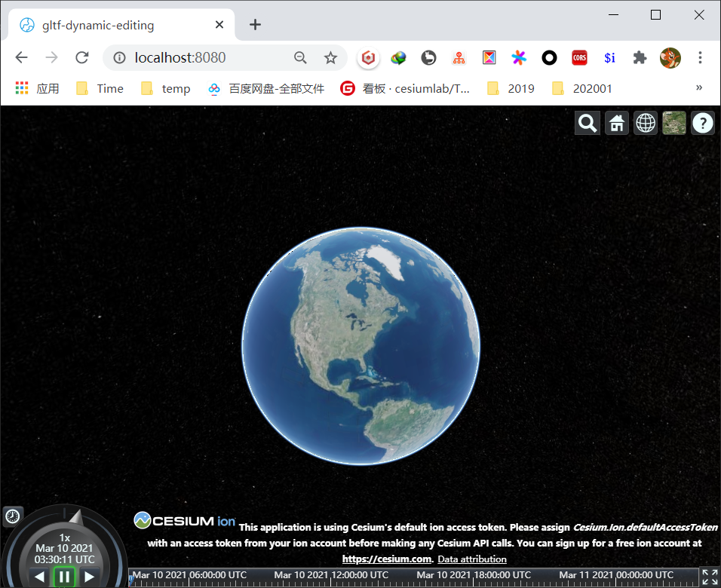The image size is (721, 588).
Task: Go back in browser history
Action: [x=22, y=57]
